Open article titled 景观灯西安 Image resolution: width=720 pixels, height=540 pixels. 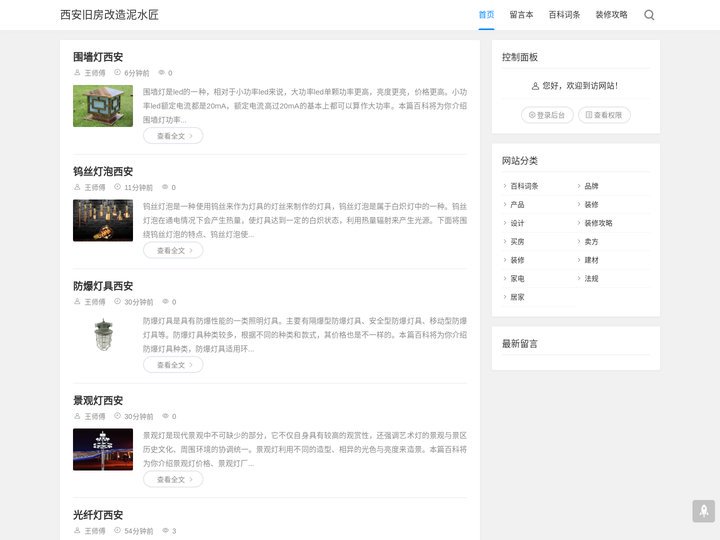click(x=98, y=400)
